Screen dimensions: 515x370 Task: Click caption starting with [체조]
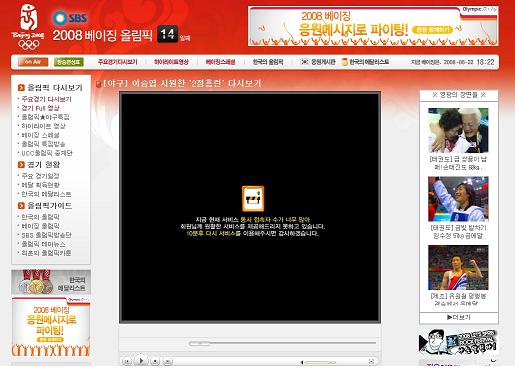tap(458, 299)
